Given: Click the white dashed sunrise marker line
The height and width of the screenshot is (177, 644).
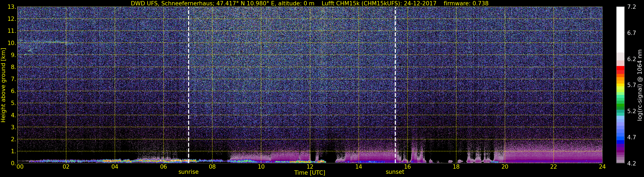Looking at the screenshot, I should [189, 85].
